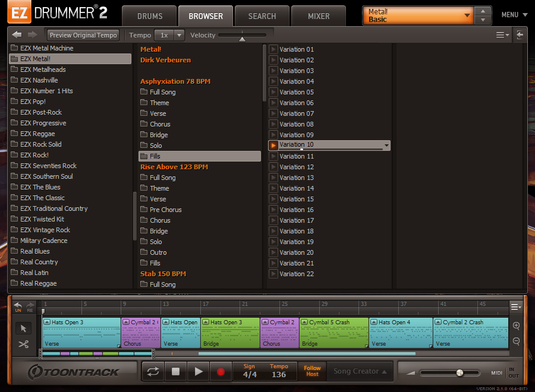Select the Hats Open 3 Bridge block
The height and width of the screenshot is (392, 535).
[230, 333]
